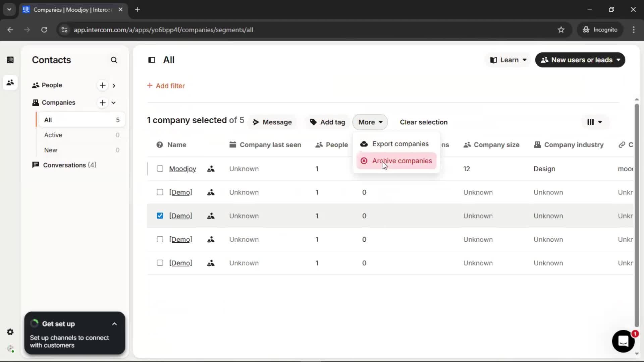Click Moodjoy company size 12
Viewport: 644px width, 362px height.
pyautogui.click(x=467, y=169)
